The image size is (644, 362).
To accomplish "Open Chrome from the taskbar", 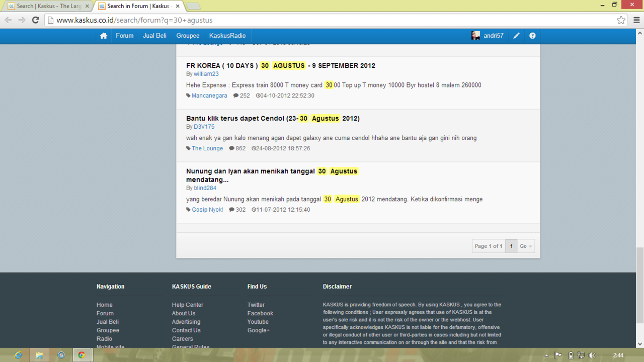I will coord(82,355).
